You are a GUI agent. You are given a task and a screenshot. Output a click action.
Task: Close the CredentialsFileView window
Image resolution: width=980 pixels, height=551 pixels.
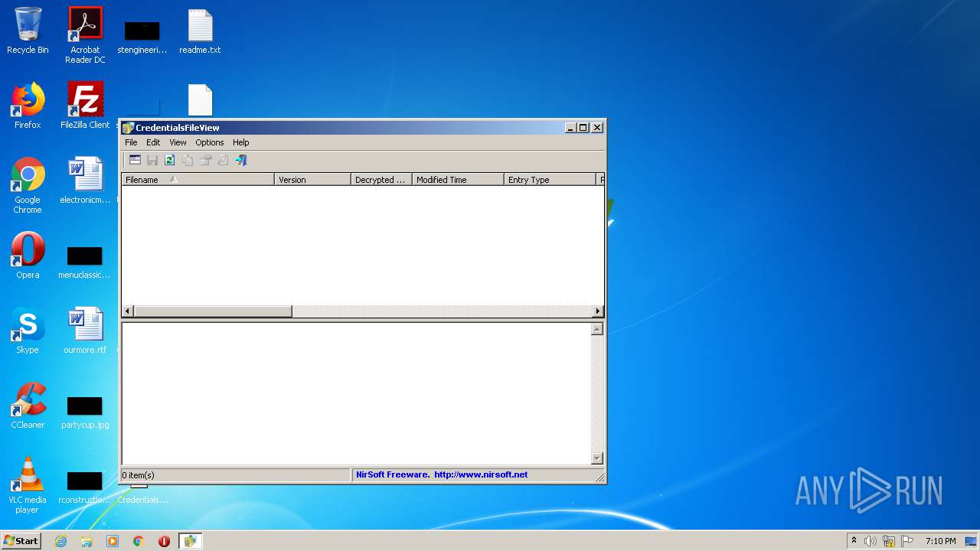597,128
